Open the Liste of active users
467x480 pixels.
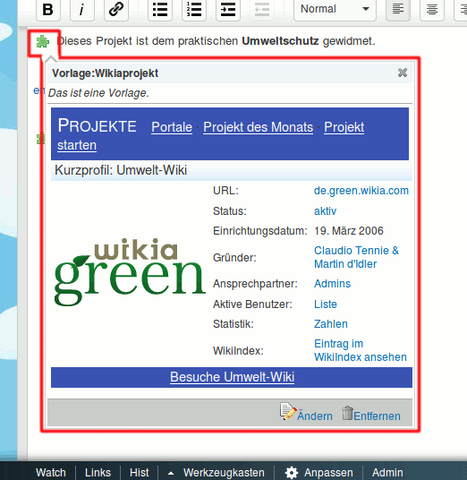(x=325, y=304)
